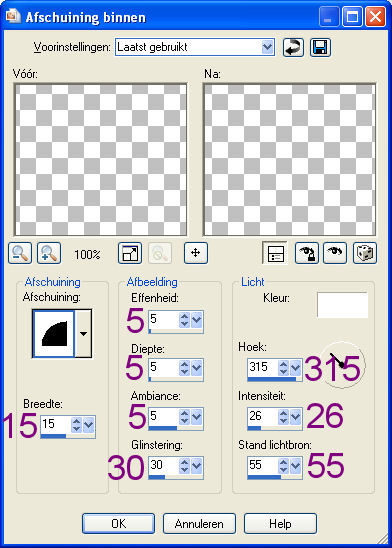Toggle auto proof eye with lock

[306, 253]
